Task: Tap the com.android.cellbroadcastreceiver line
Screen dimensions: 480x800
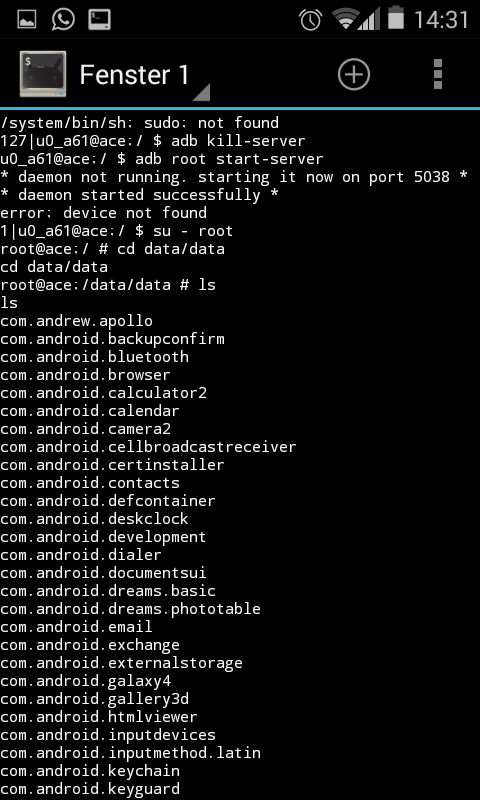Action: (148, 447)
